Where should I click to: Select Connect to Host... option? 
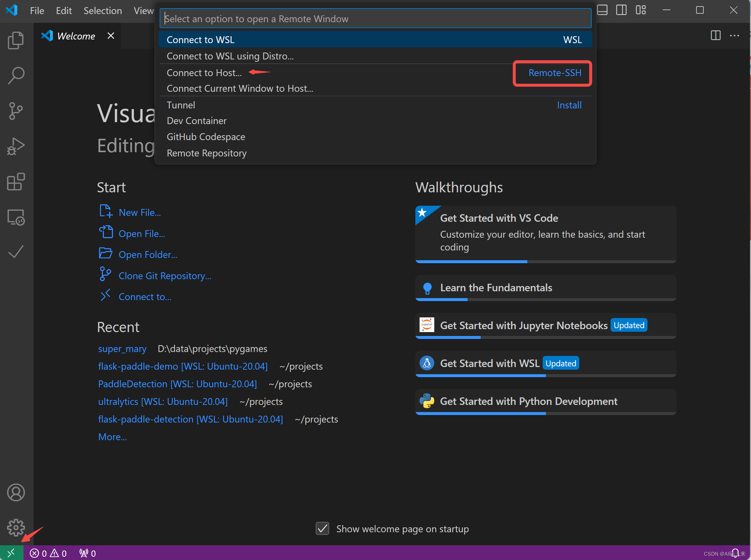point(204,72)
